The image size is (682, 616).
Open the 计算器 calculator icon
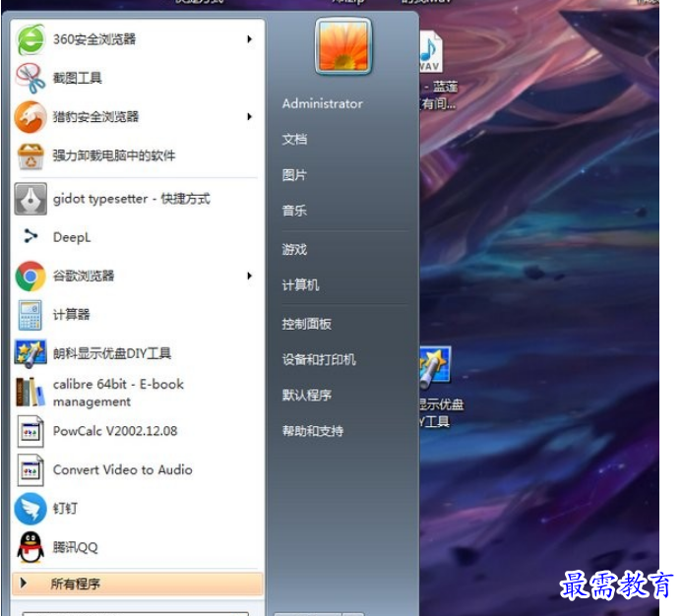pos(30,315)
